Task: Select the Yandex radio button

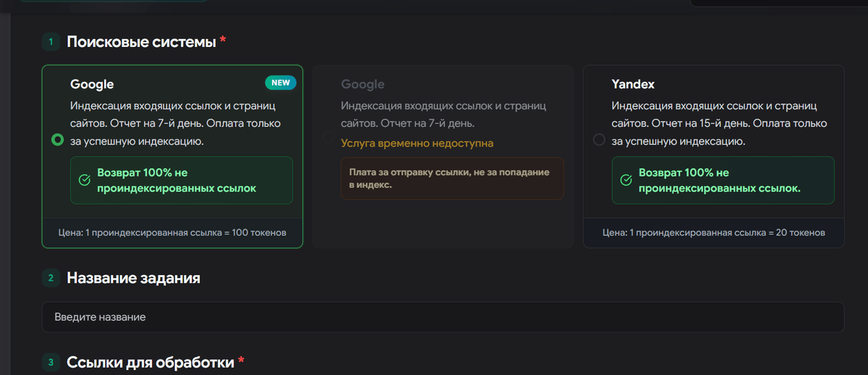Action: click(599, 140)
